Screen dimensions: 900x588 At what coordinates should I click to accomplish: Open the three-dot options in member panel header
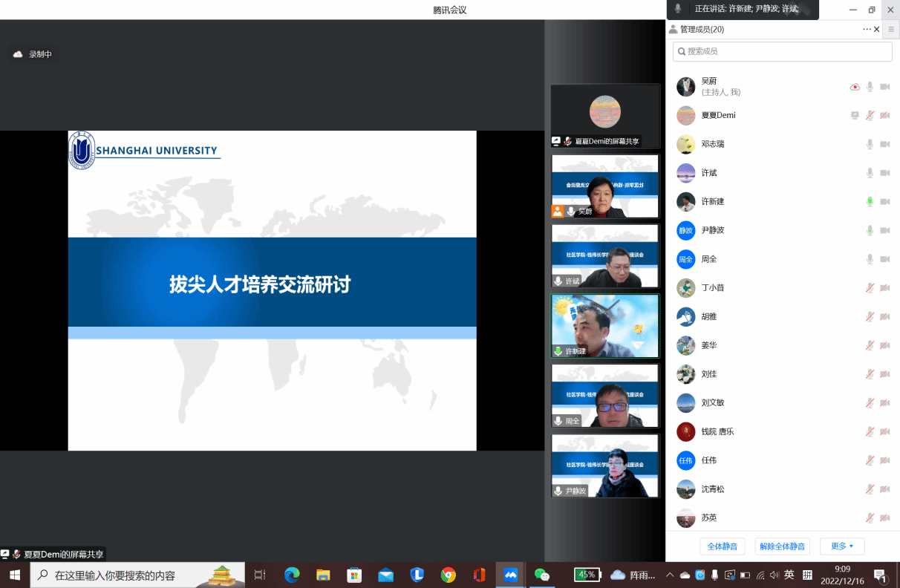(867, 29)
